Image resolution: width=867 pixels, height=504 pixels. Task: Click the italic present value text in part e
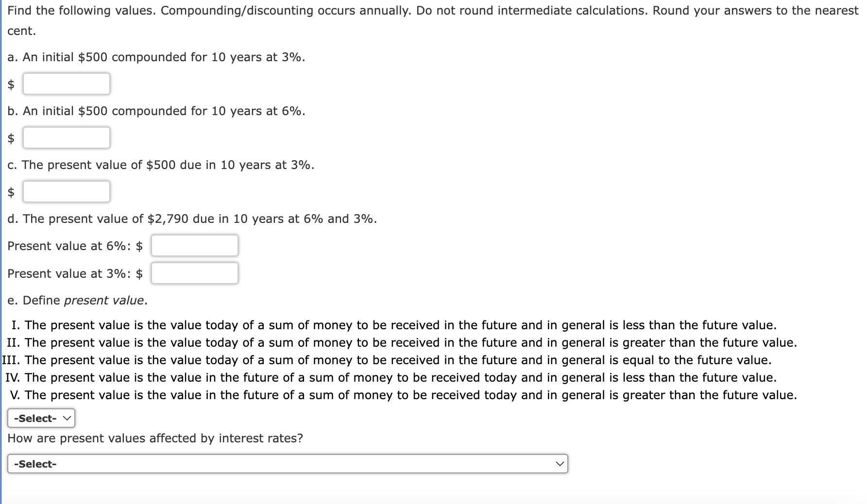(103, 300)
